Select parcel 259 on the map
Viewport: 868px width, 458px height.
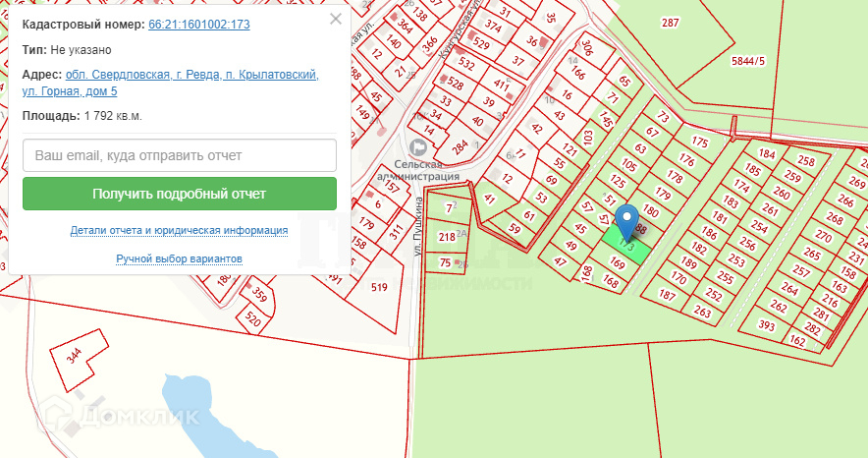(x=792, y=177)
